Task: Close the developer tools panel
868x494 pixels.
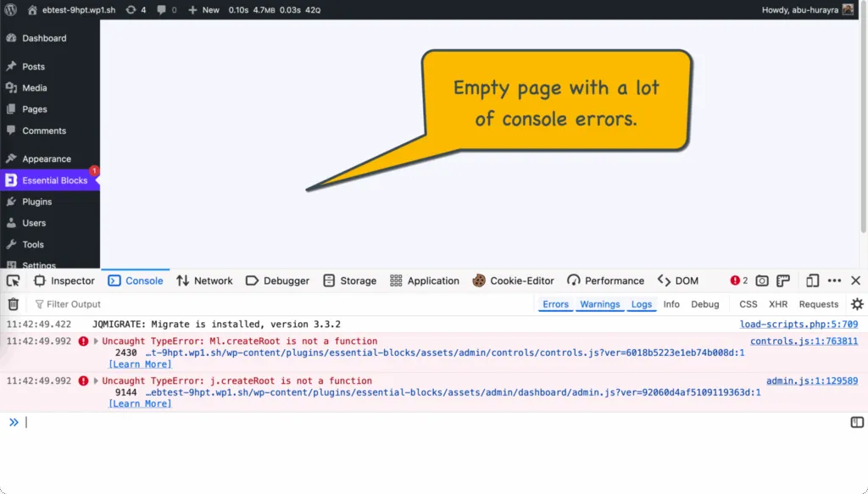Action: coord(856,281)
